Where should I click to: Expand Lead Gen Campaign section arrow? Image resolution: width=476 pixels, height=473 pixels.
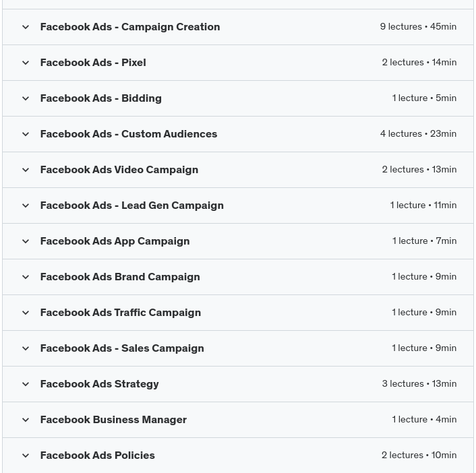tap(26, 206)
